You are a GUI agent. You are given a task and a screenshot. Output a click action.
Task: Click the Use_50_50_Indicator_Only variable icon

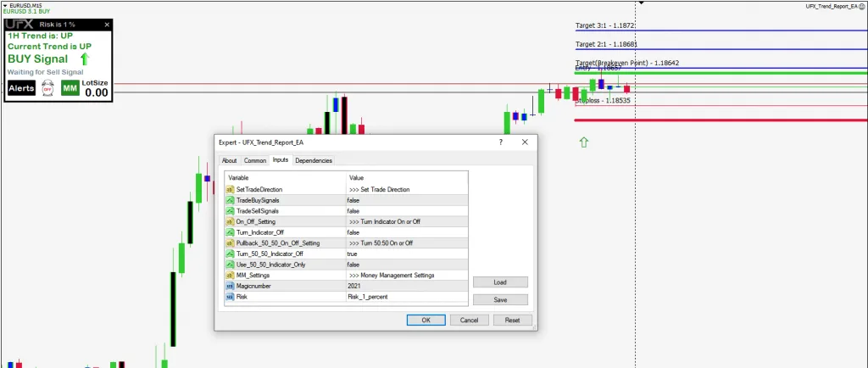[x=230, y=265]
